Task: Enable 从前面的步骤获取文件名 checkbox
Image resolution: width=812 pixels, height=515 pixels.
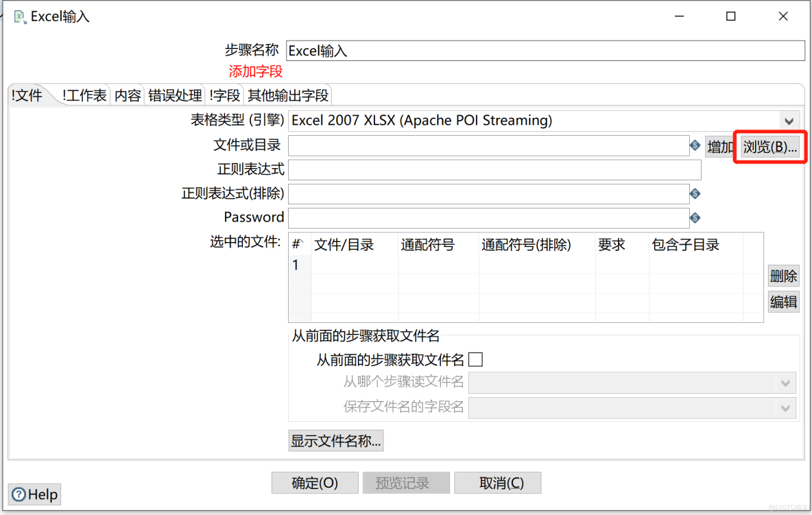Action: [475, 359]
